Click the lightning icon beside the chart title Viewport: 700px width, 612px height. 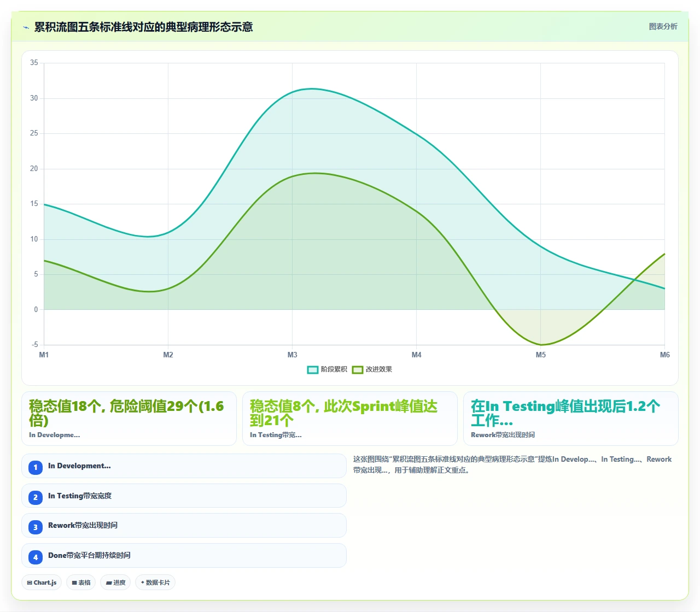(x=26, y=27)
